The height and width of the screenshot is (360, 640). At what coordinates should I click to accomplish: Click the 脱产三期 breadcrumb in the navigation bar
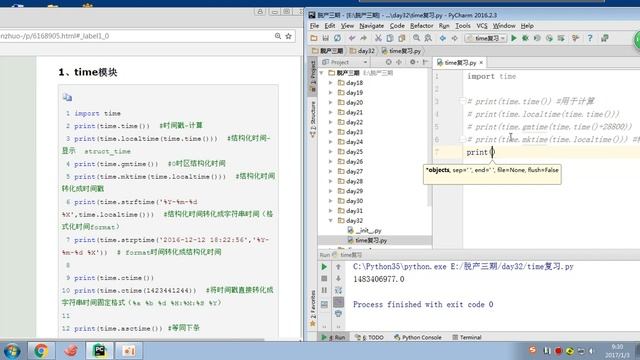point(328,51)
